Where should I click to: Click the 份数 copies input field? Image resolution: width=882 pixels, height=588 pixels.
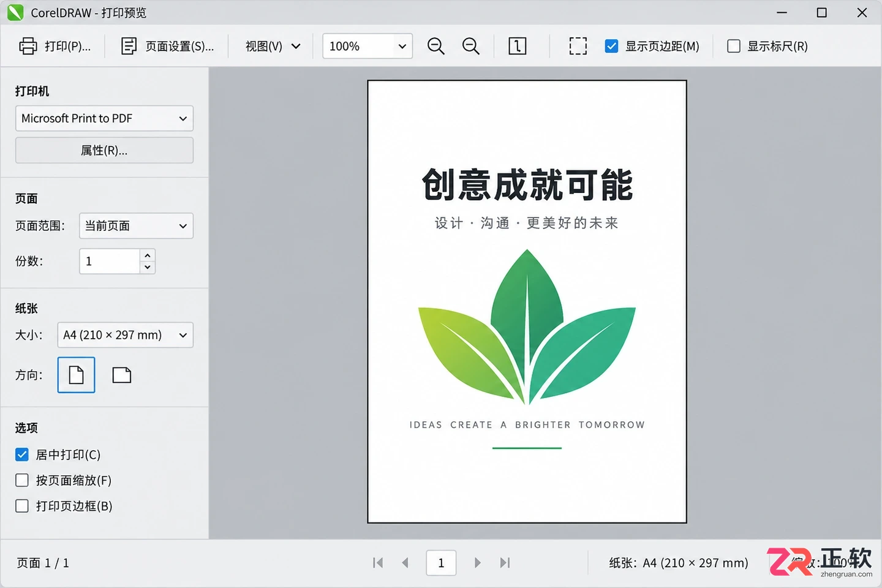pyautogui.click(x=110, y=262)
